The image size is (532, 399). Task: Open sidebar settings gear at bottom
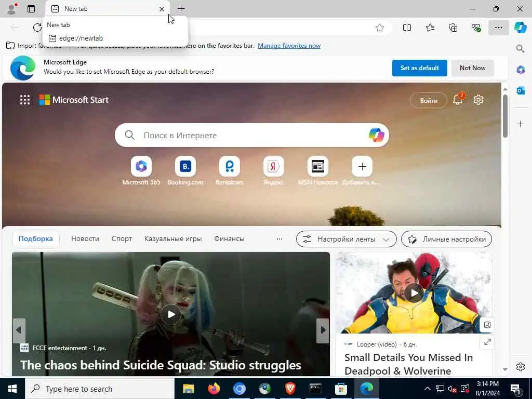pos(521,367)
